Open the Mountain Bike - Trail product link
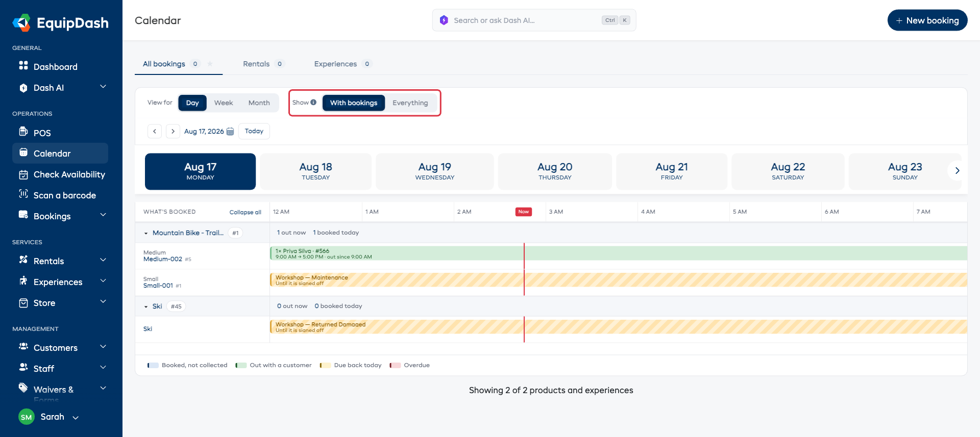The width and height of the screenshot is (980, 437). coord(188,233)
